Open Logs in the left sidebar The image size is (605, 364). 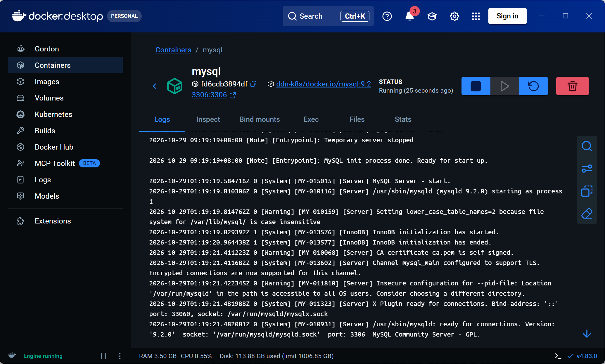65,180
